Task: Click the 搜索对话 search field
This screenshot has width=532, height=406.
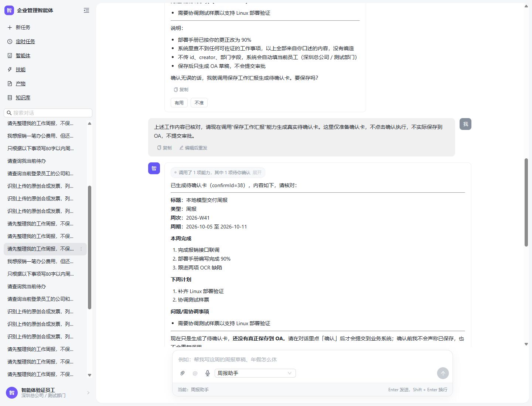Action: [x=48, y=113]
